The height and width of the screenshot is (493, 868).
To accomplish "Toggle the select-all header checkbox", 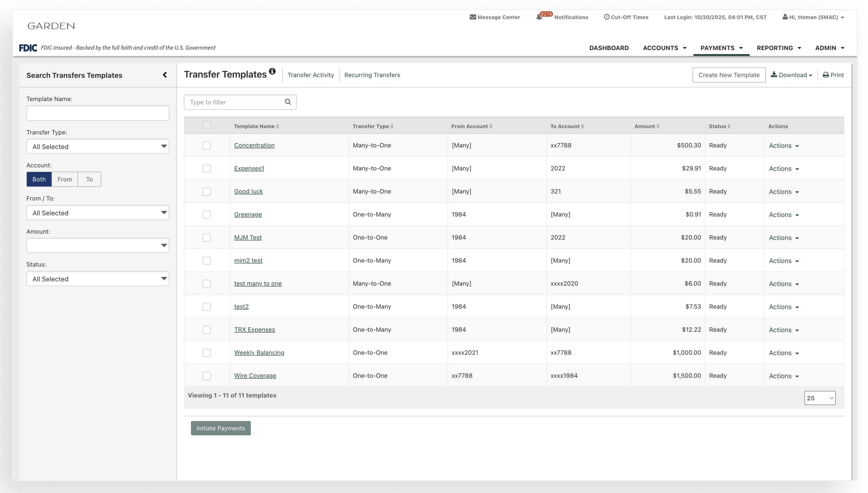I will [206, 125].
